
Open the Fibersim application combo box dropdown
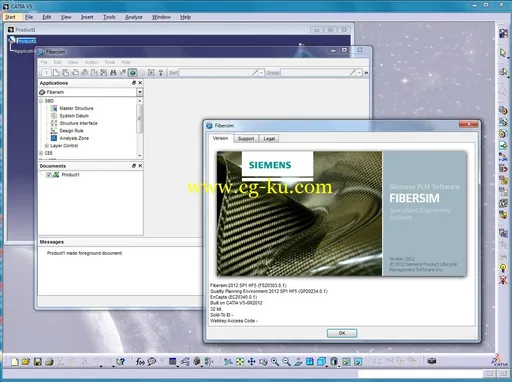pos(140,92)
